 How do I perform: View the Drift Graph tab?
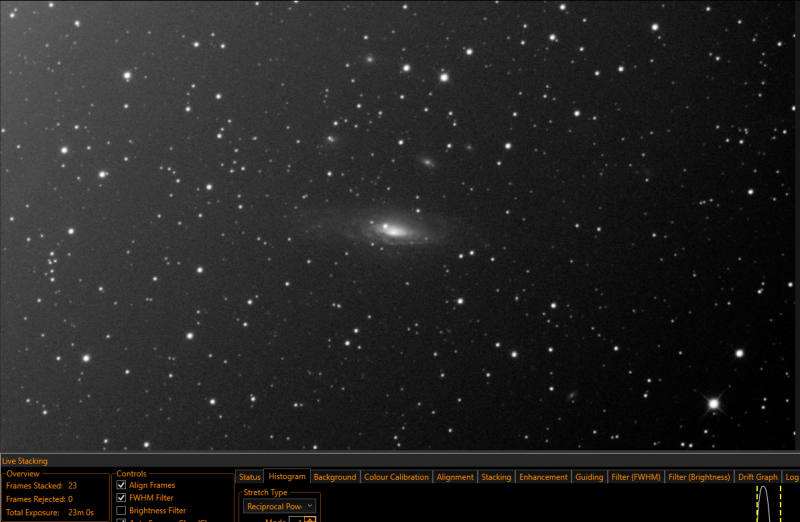(x=758, y=477)
